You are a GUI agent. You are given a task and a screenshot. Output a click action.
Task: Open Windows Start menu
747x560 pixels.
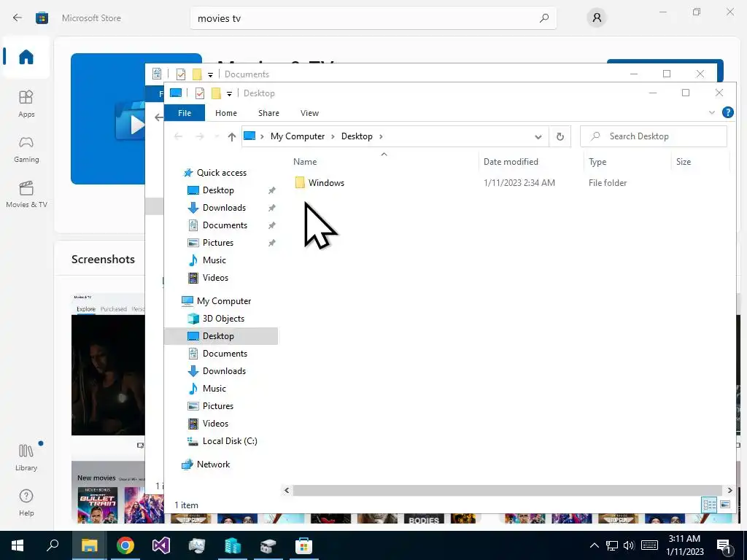(18, 545)
